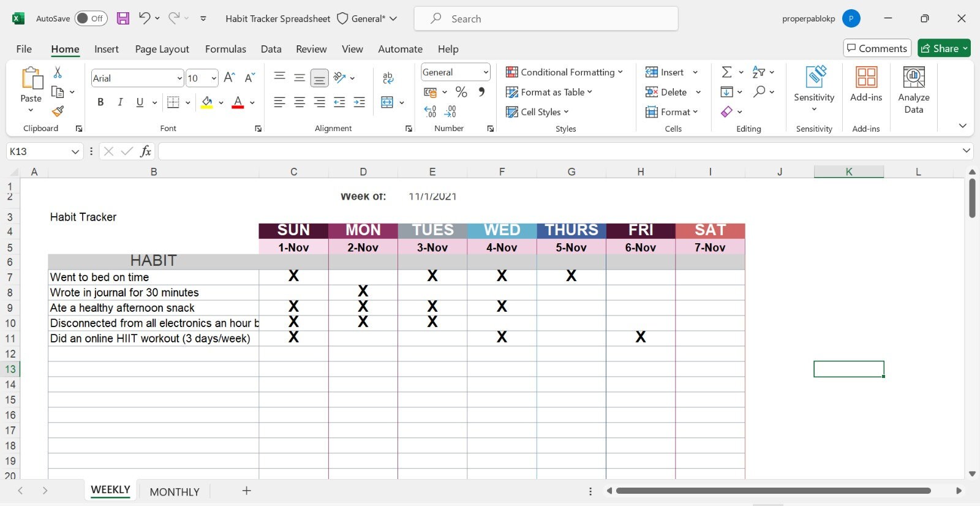
Task: Click the Increase Decimal icon
Action: pyautogui.click(x=430, y=111)
